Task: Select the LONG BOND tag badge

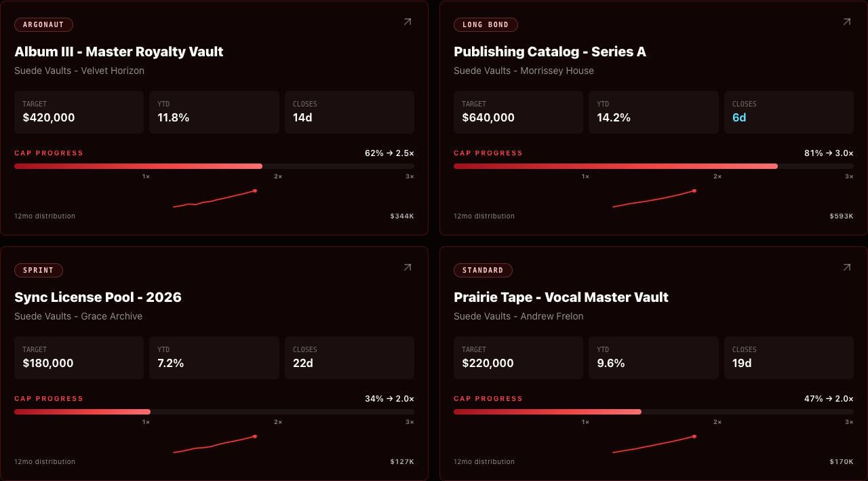Action: [486, 25]
